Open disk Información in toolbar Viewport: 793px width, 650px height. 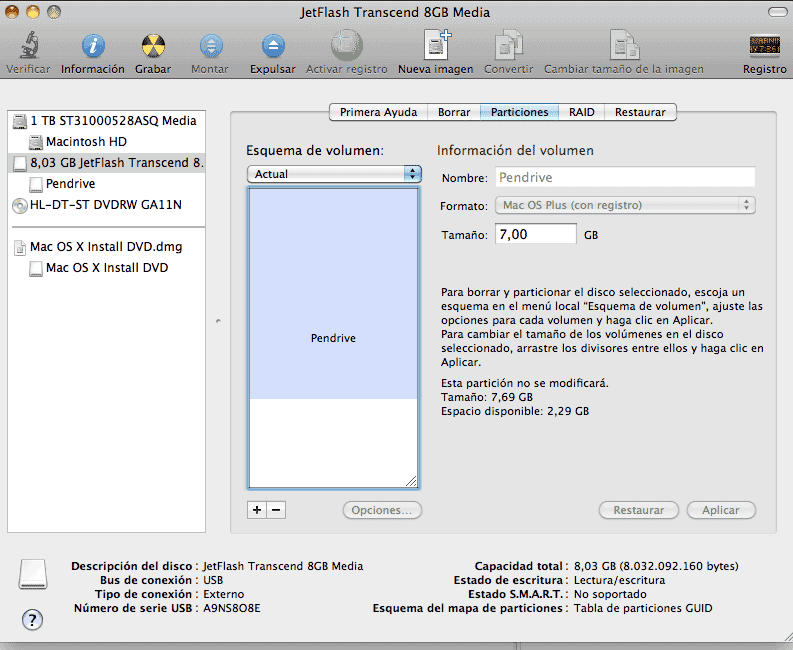93,46
